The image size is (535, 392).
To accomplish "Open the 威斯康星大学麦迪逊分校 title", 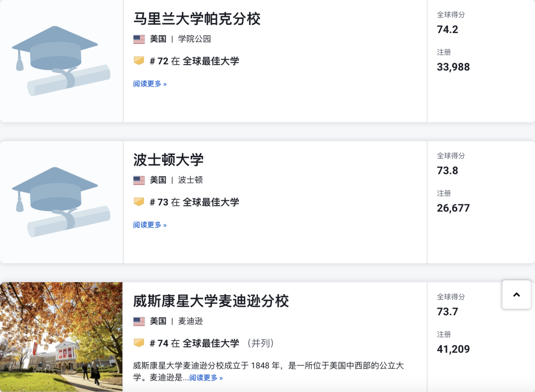I will (211, 301).
